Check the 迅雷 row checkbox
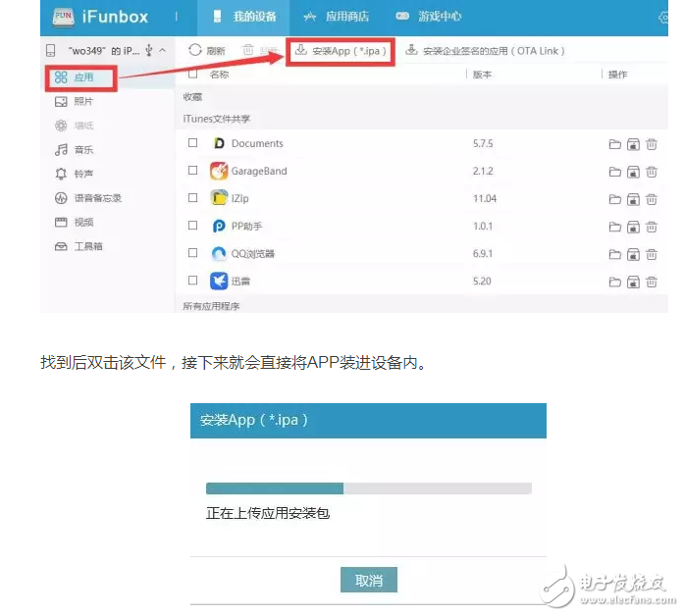 192,281
